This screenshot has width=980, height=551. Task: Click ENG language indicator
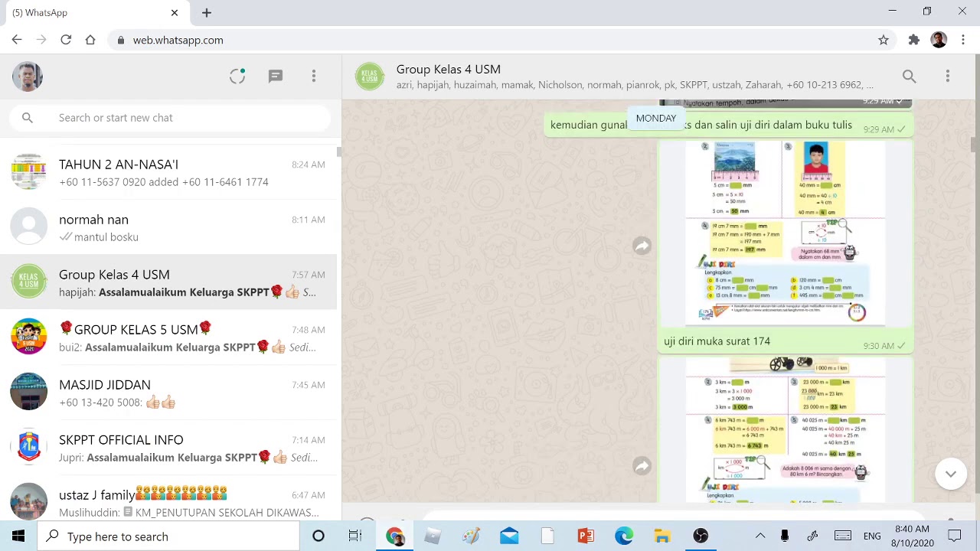pos(872,536)
